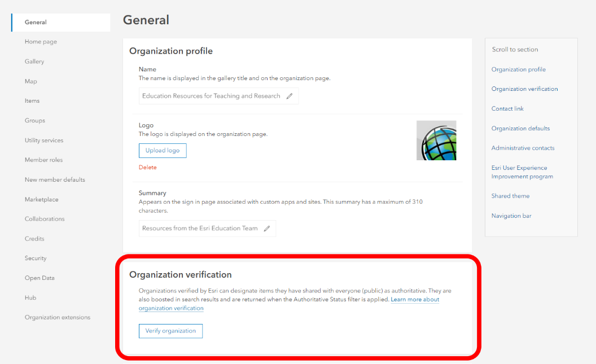Open the Home page settings tab
The height and width of the screenshot is (364, 596).
(41, 42)
